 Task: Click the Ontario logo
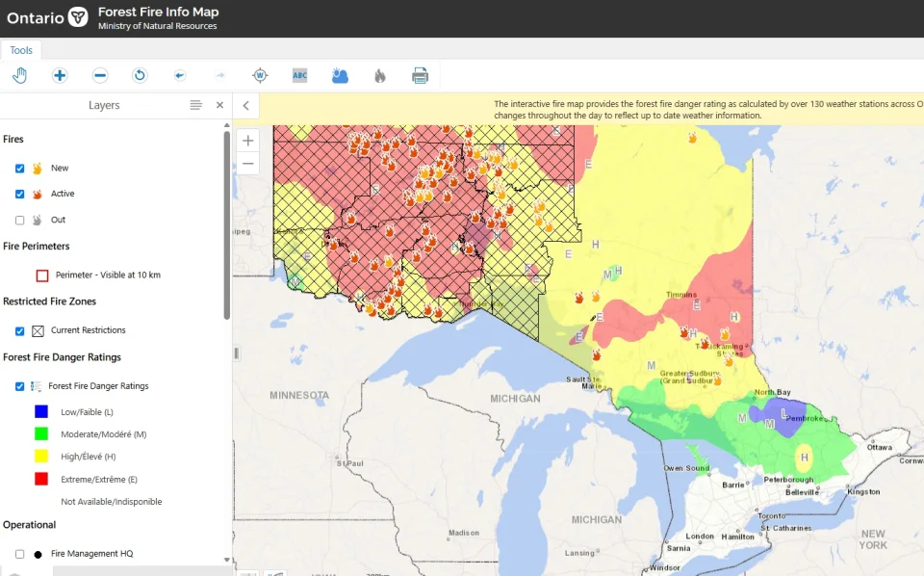47,17
